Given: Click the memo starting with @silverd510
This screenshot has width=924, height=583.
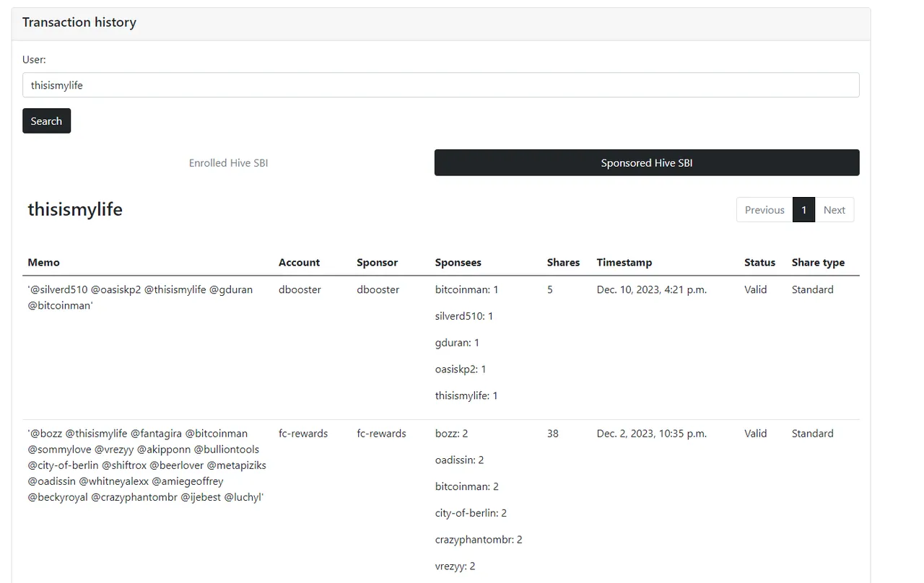Looking at the screenshot, I should pos(140,297).
